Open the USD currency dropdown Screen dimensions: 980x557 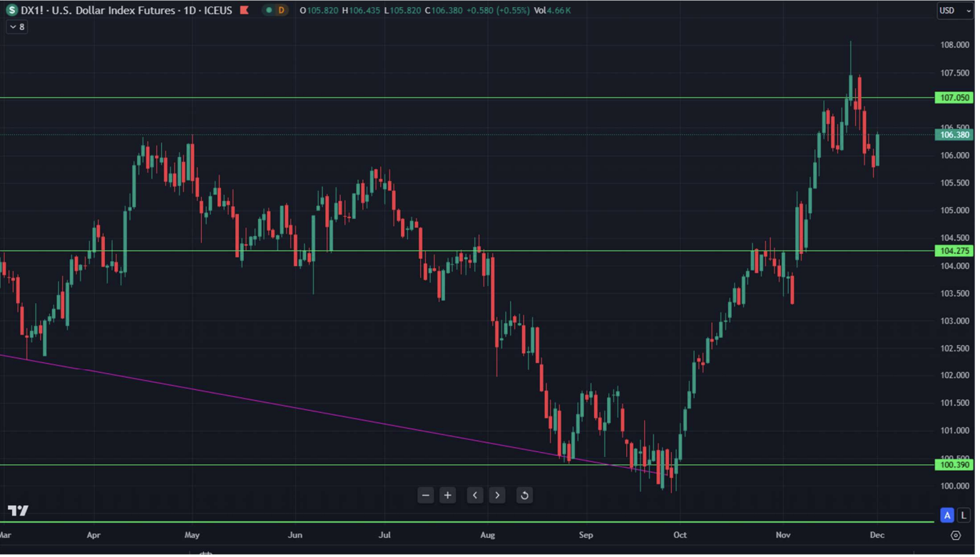[954, 11]
